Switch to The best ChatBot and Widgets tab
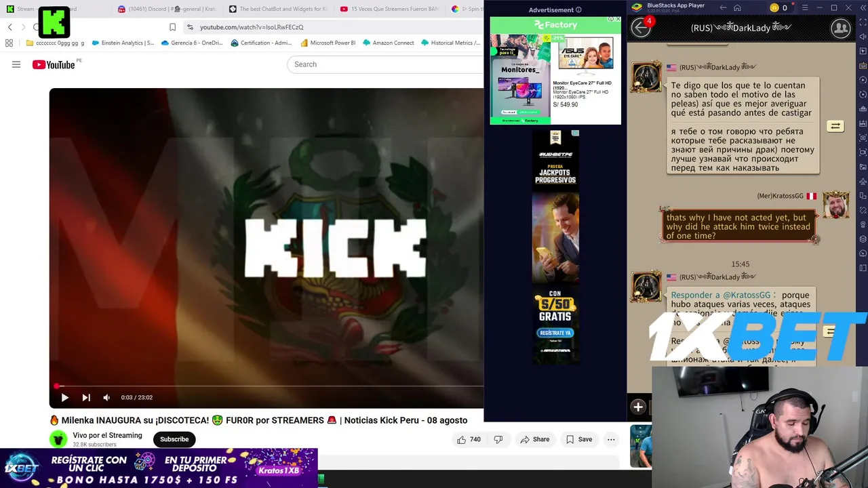Screen dimensions: 868x488 pos(278,9)
